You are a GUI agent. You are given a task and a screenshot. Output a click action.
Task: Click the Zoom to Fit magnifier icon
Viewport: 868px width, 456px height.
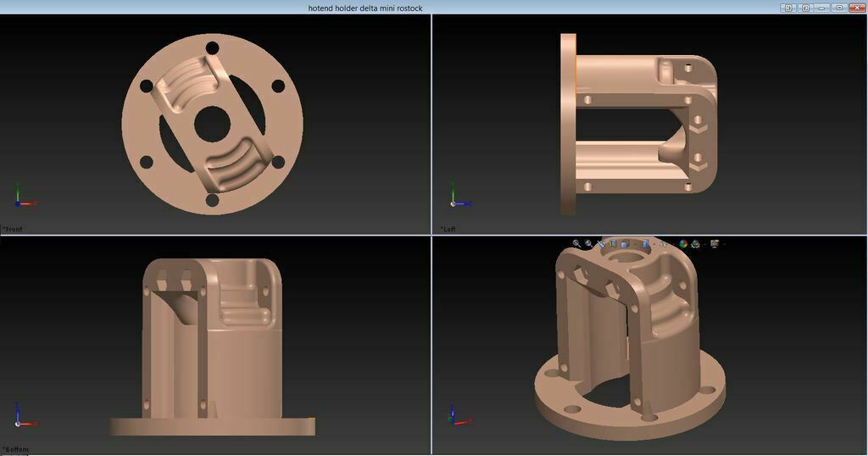[x=576, y=243]
